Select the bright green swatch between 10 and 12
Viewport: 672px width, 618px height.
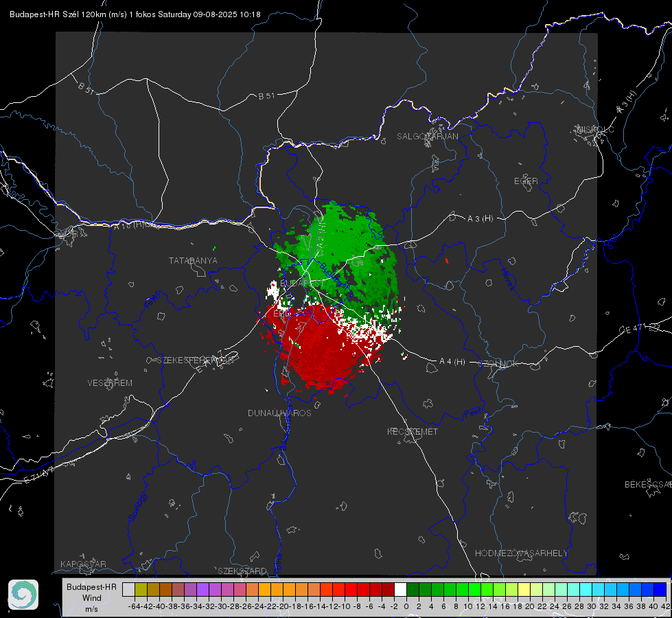[x=474, y=589]
